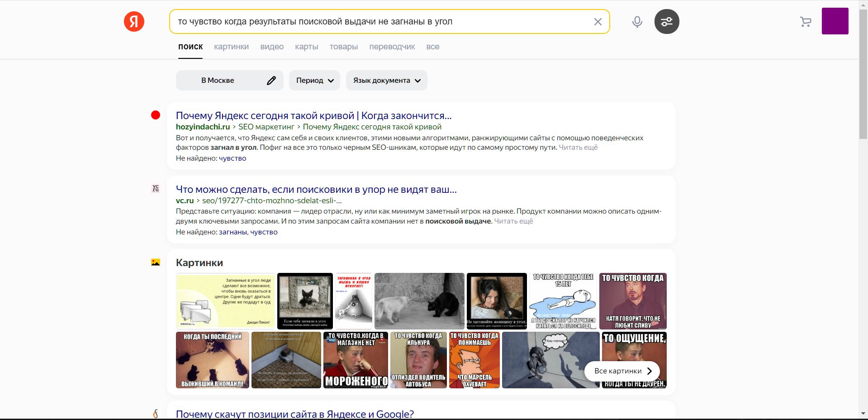Switch to the Видео tab
868x420 pixels.
point(272,47)
